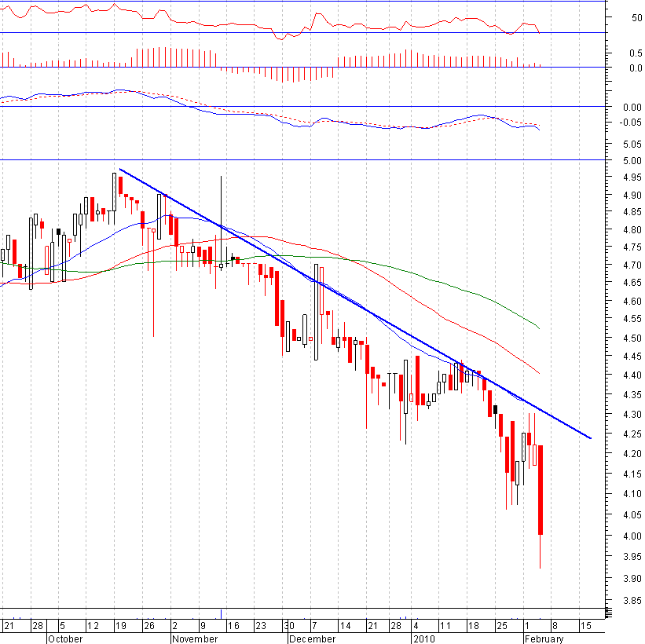Select the 4.80 price level label
This screenshot has height=644, width=645.
click(x=632, y=229)
